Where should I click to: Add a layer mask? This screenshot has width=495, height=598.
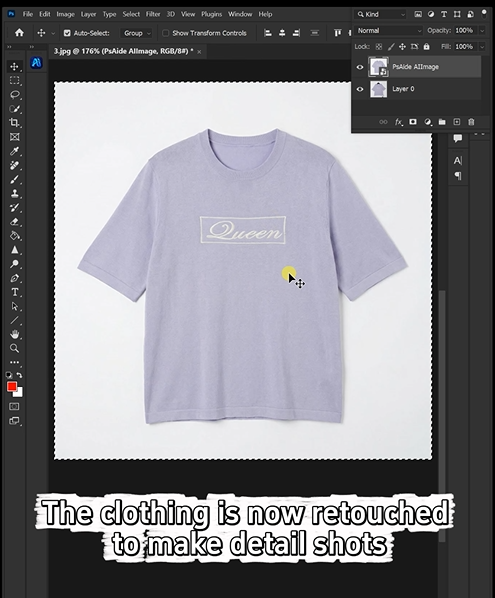[413, 122]
